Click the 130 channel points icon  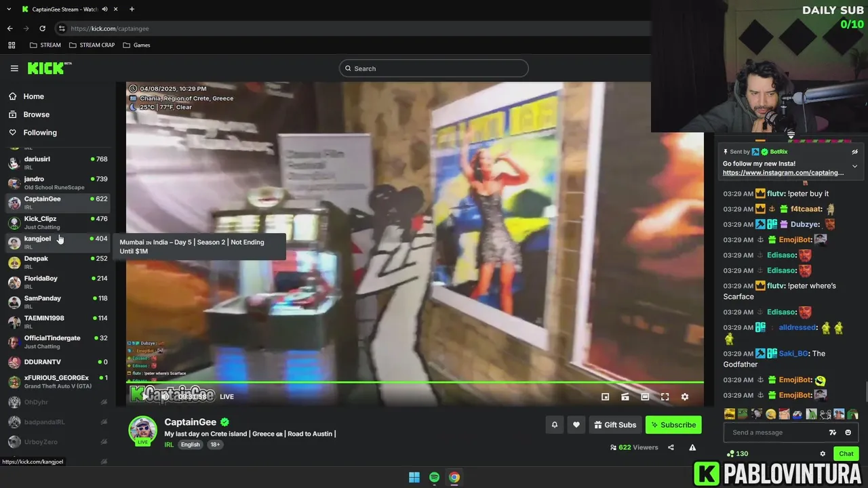[737, 453]
